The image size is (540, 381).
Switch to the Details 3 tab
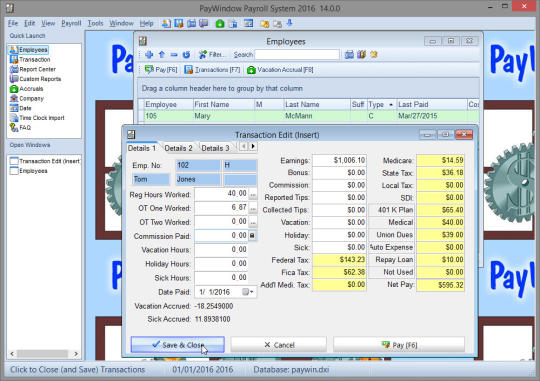point(215,148)
